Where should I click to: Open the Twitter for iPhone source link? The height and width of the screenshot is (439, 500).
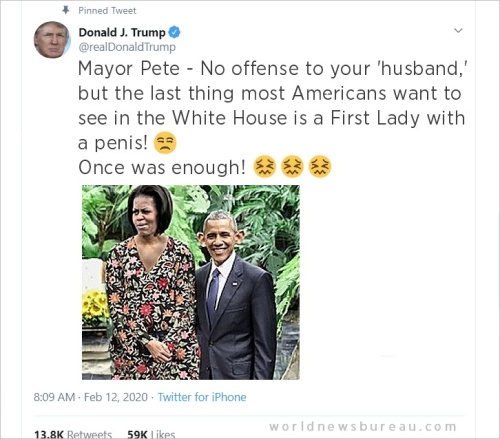(202, 397)
